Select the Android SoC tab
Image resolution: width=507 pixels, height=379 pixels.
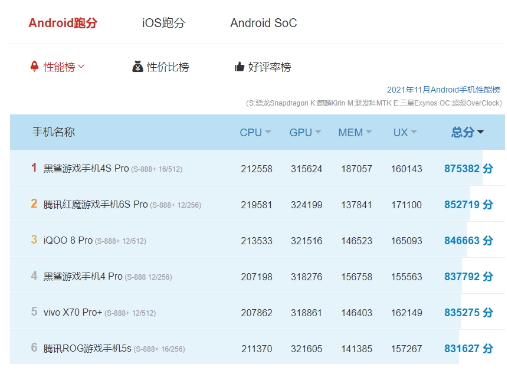click(264, 23)
